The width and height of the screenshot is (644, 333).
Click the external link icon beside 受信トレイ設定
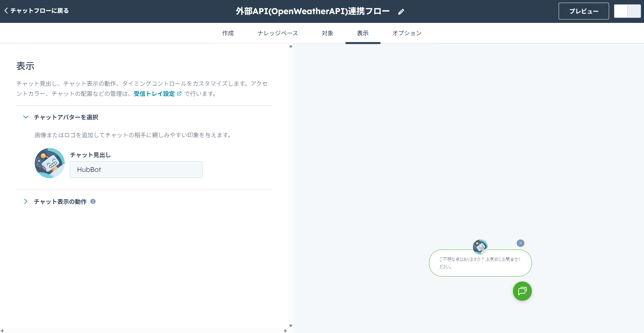[x=179, y=94]
